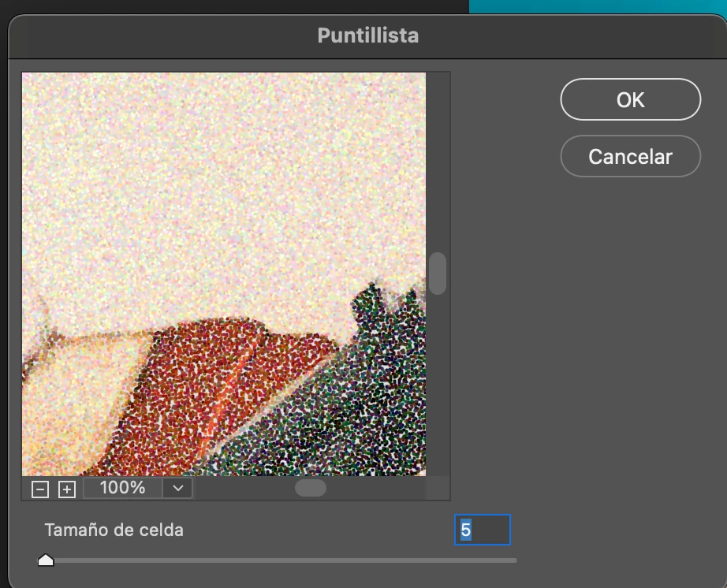Click the 100% zoom percentage field
727x588 pixels.
tap(123, 488)
